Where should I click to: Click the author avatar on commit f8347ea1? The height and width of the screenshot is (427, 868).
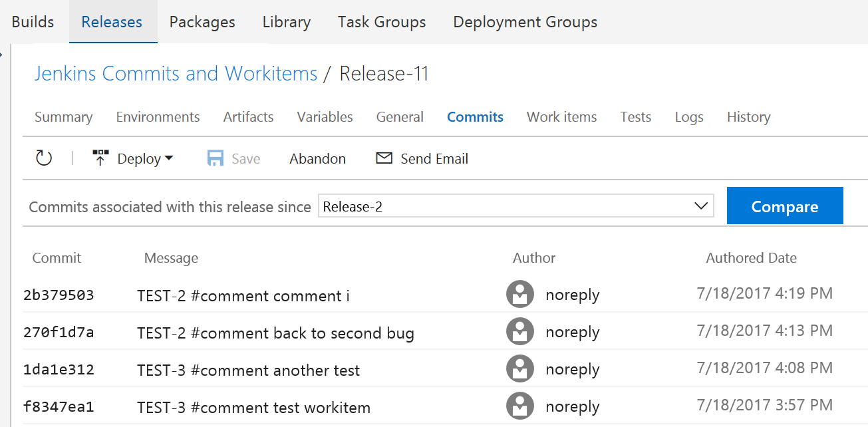click(519, 406)
